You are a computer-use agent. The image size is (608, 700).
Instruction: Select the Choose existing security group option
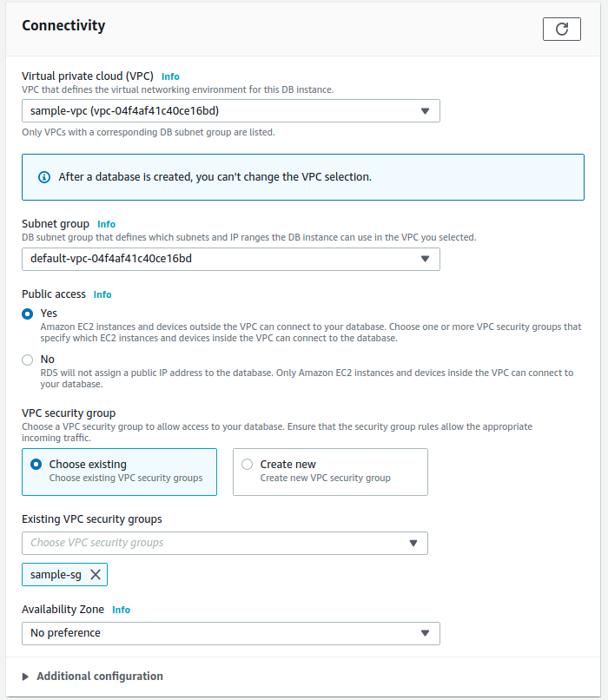coord(36,465)
